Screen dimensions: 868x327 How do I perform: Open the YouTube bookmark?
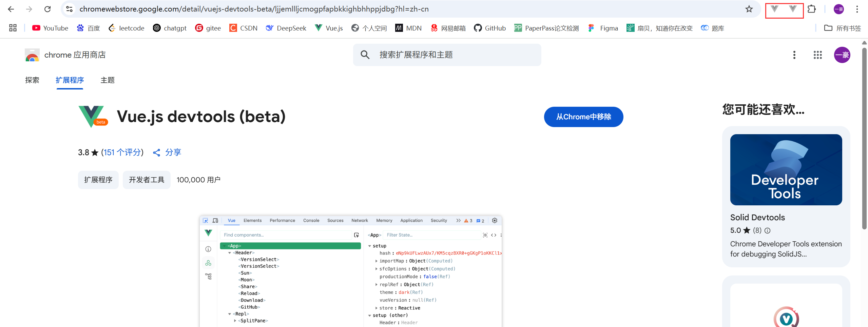[x=50, y=28]
